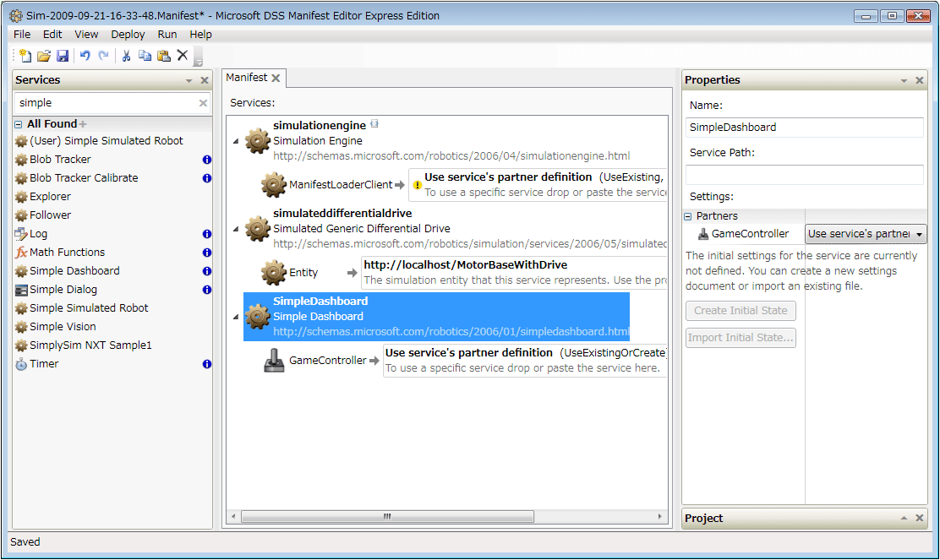Close the Properties panel
The image size is (940, 560).
(920, 80)
